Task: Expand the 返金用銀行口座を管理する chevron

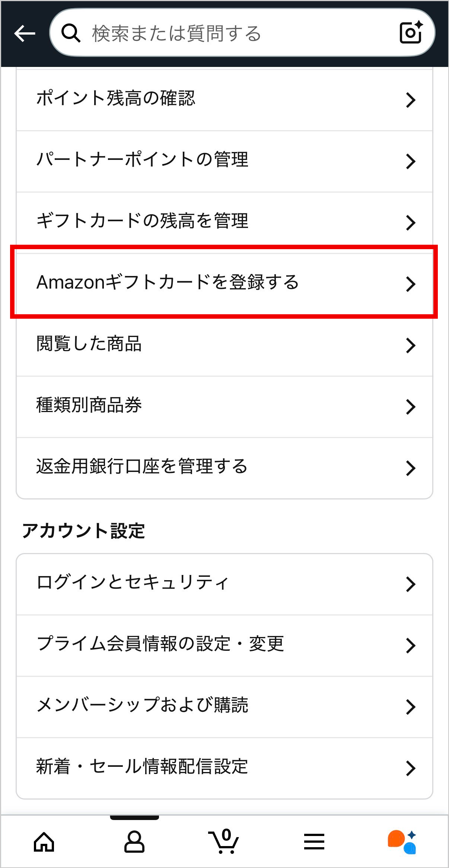Action: pos(410,468)
